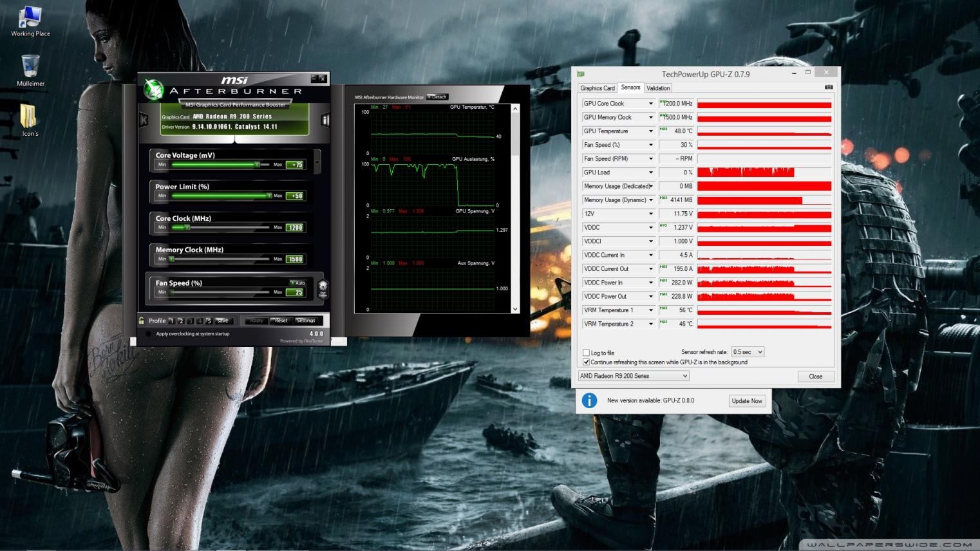Click GPU Auslastung graph in monitor
The width and height of the screenshot is (980, 551).
pyautogui.click(x=433, y=185)
